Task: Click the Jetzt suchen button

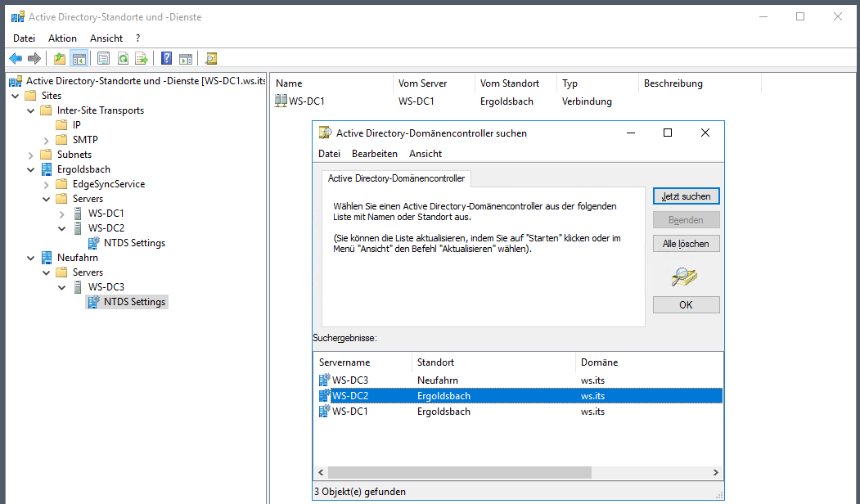Action: (x=687, y=196)
